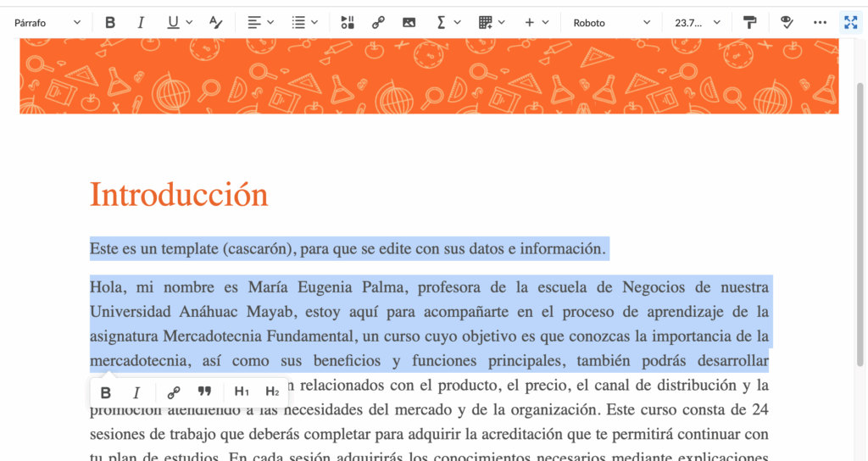Toggle italic in the top toolbar
Image resolution: width=868 pixels, height=461 pixels.
(x=141, y=23)
